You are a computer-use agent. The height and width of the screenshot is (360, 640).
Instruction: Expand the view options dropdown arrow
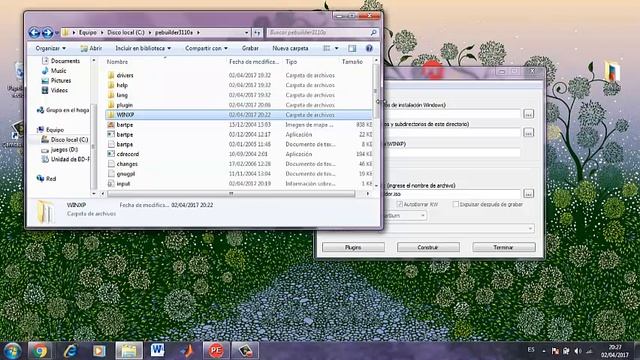coord(337,48)
